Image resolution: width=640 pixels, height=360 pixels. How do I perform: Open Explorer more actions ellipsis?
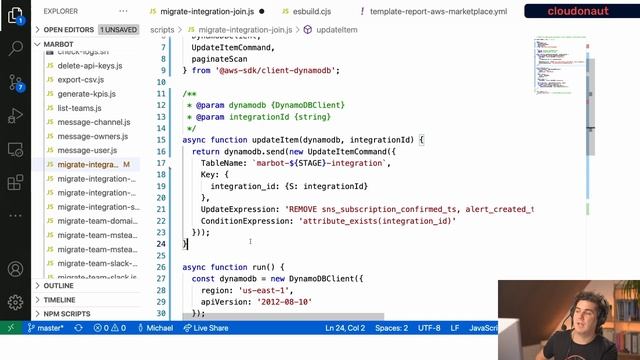[x=123, y=11]
